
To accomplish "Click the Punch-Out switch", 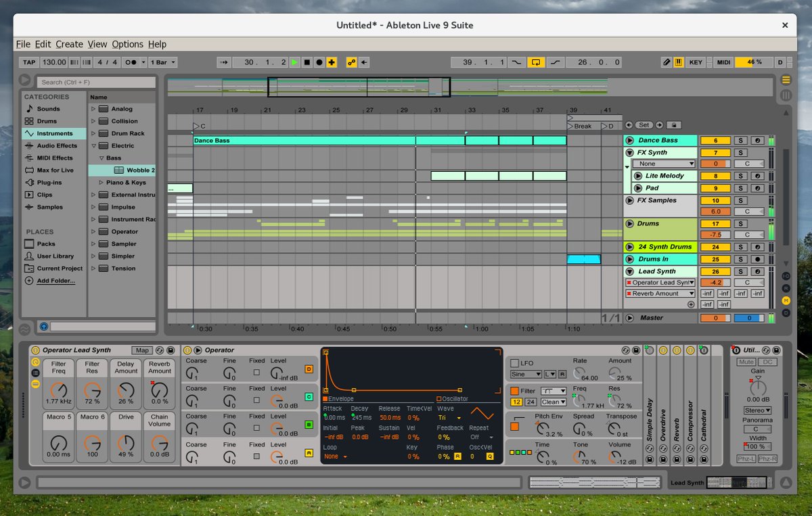I will 555,62.
